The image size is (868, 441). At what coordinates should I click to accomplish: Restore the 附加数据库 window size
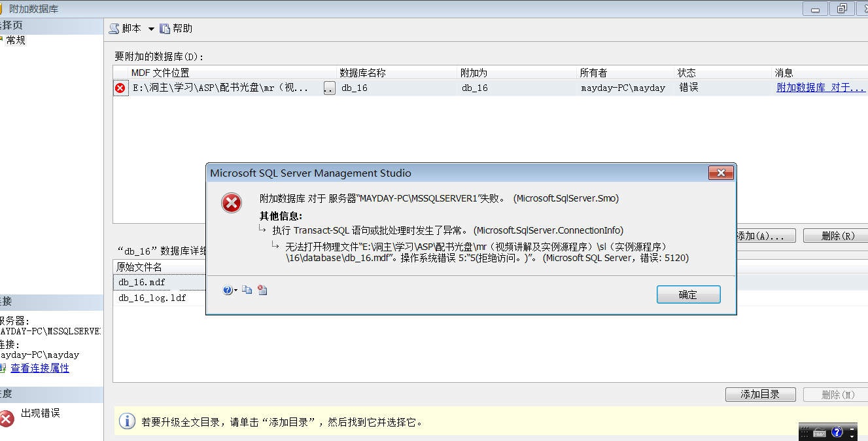click(842, 9)
